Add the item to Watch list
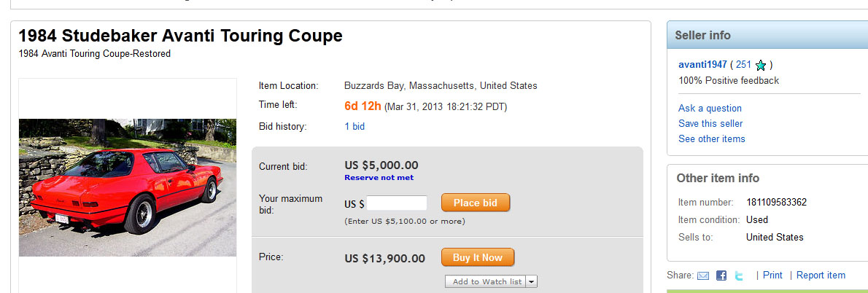Viewport: 868px width, 293px height. [x=487, y=281]
